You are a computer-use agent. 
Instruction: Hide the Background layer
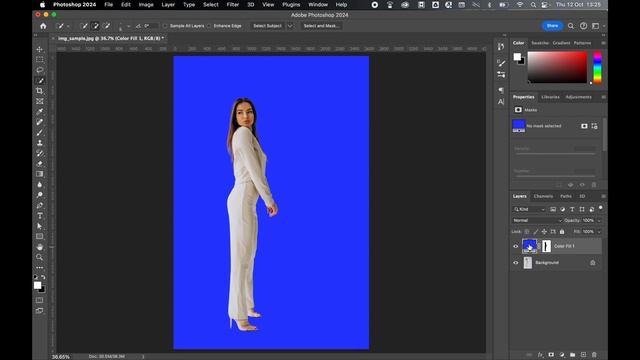(x=516, y=263)
